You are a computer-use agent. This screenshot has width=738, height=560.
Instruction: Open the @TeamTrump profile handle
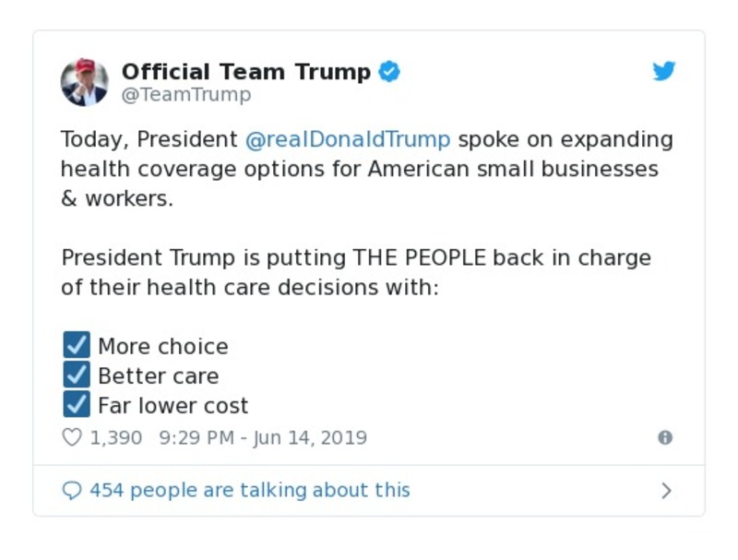click(x=185, y=94)
